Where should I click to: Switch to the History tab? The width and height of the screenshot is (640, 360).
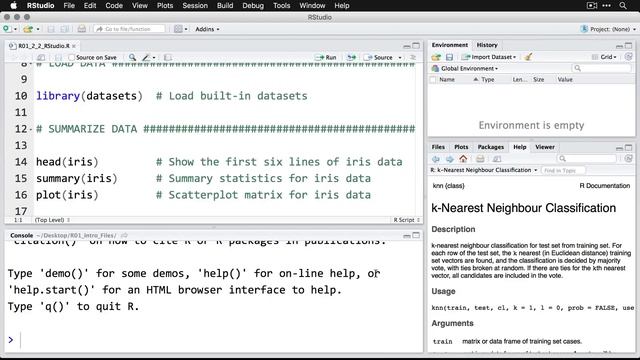[487, 45]
